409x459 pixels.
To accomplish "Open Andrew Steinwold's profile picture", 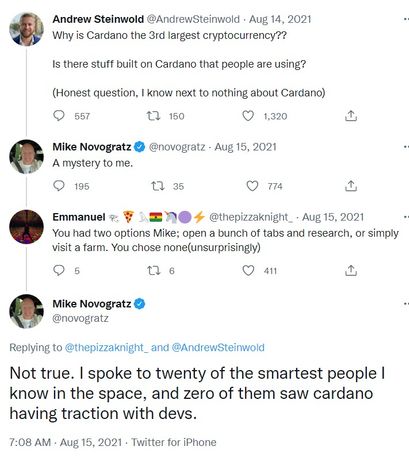I will (x=26, y=29).
